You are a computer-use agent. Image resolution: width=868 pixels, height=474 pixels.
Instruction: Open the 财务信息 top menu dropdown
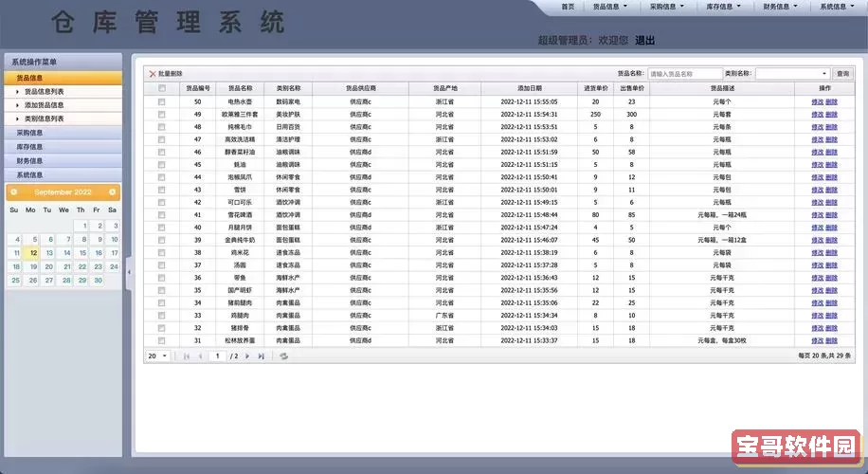(x=780, y=7)
